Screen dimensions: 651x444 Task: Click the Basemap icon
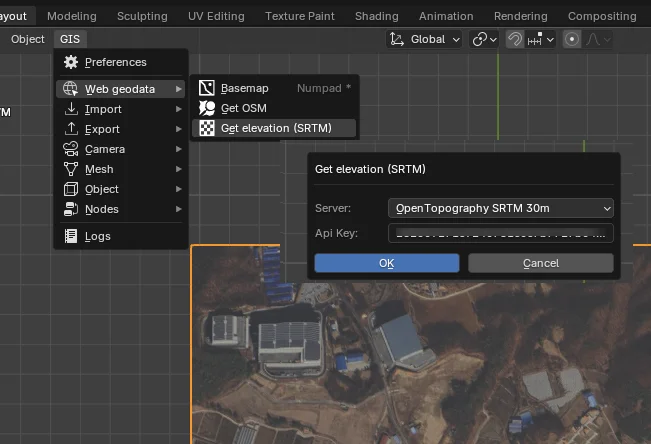coord(207,88)
